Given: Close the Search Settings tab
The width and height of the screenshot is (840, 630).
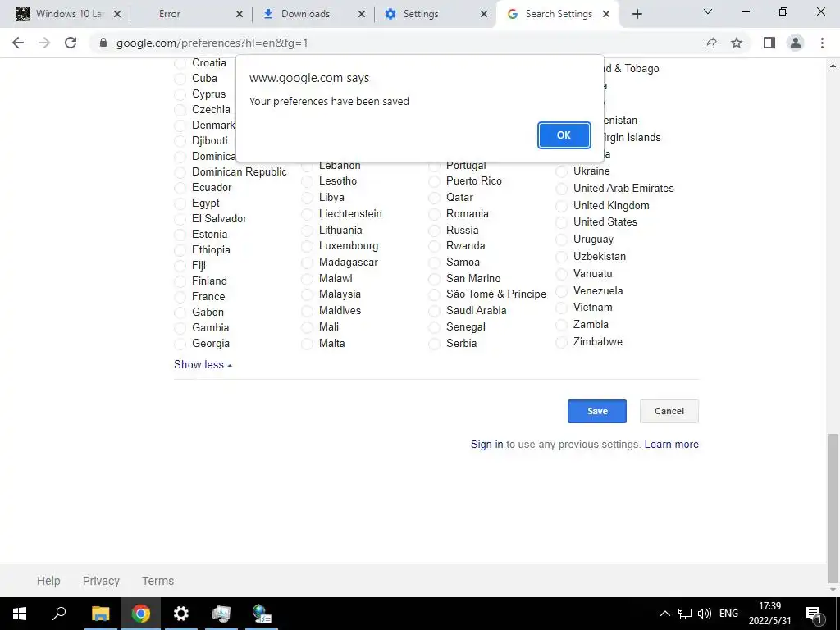Looking at the screenshot, I should pos(606,14).
